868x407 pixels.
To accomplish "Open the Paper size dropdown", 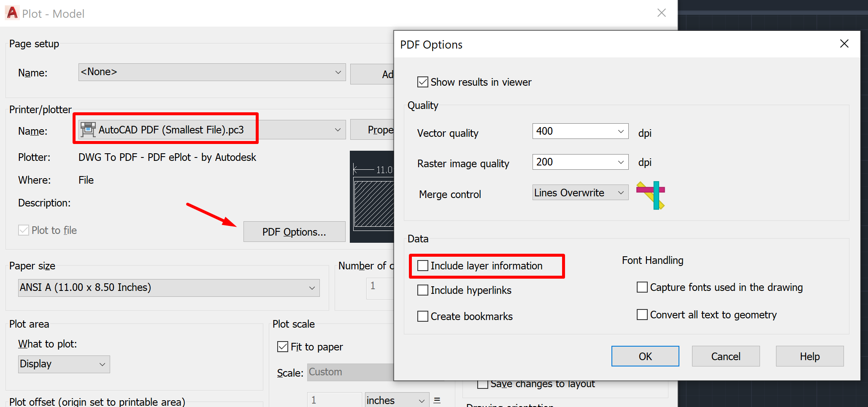I will (x=312, y=288).
